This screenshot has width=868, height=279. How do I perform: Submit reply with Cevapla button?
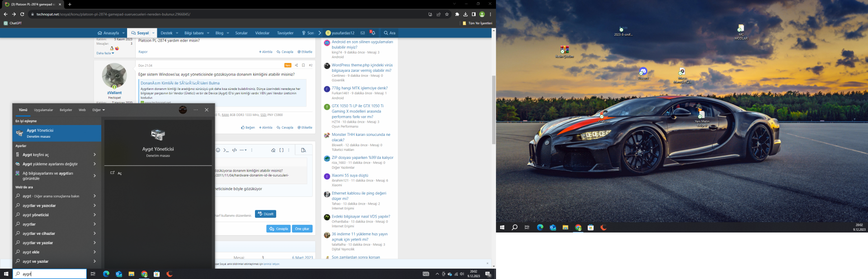pos(278,229)
